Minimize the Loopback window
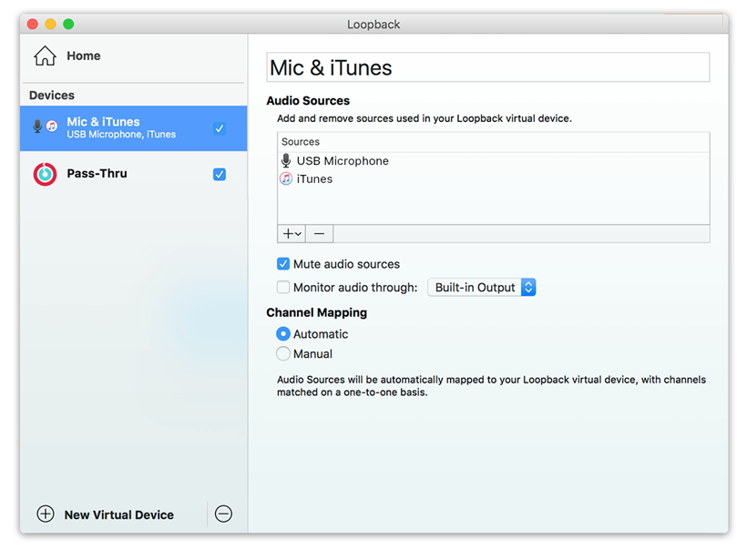747x560 pixels. point(50,24)
